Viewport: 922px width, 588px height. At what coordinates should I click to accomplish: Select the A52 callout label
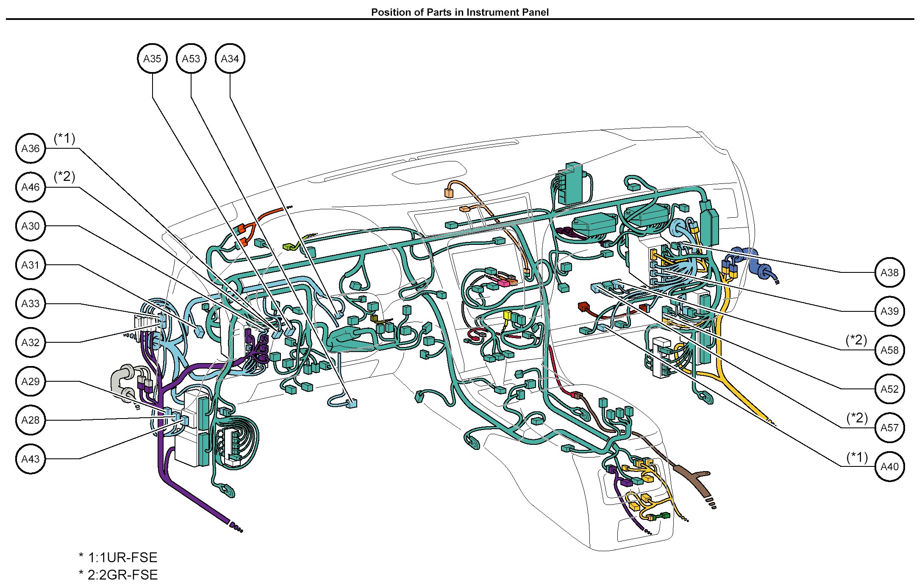click(889, 389)
